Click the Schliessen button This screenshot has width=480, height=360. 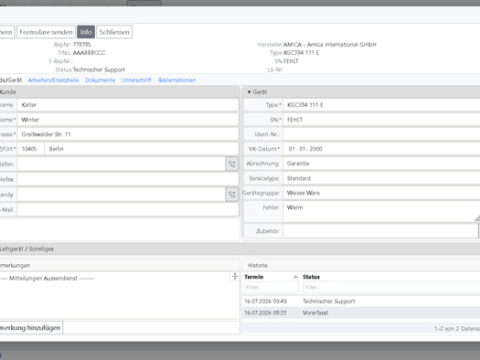tap(114, 32)
